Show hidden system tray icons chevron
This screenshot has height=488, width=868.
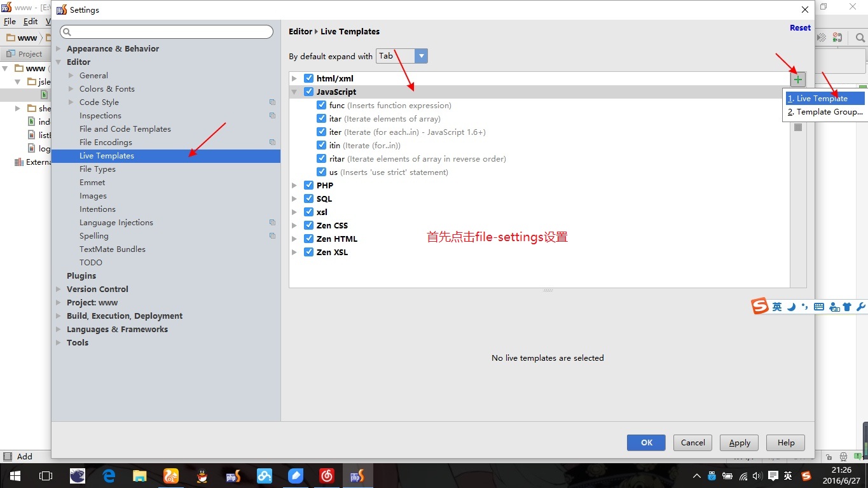pyautogui.click(x=697, y=476)
